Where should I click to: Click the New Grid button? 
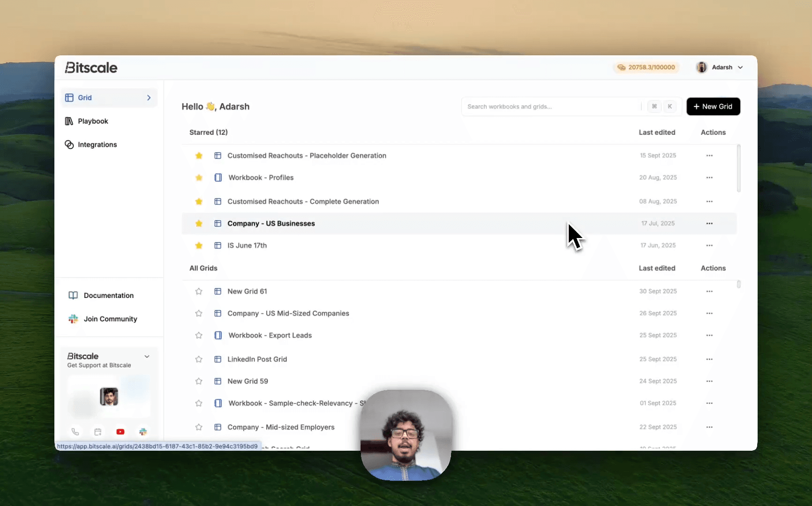[713, 106]
